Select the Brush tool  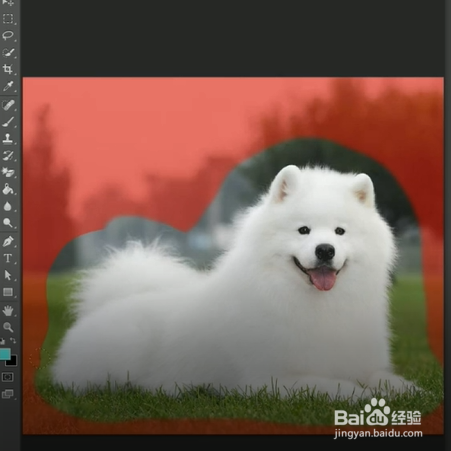click(8, 122)
